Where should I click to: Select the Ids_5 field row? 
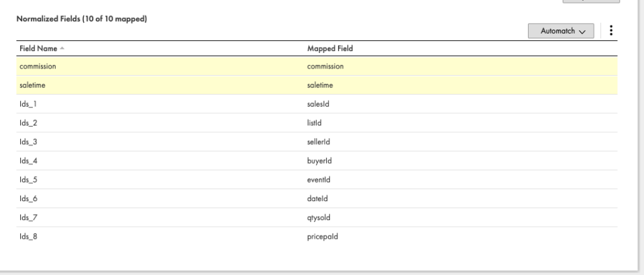click(x=317, y=179)
